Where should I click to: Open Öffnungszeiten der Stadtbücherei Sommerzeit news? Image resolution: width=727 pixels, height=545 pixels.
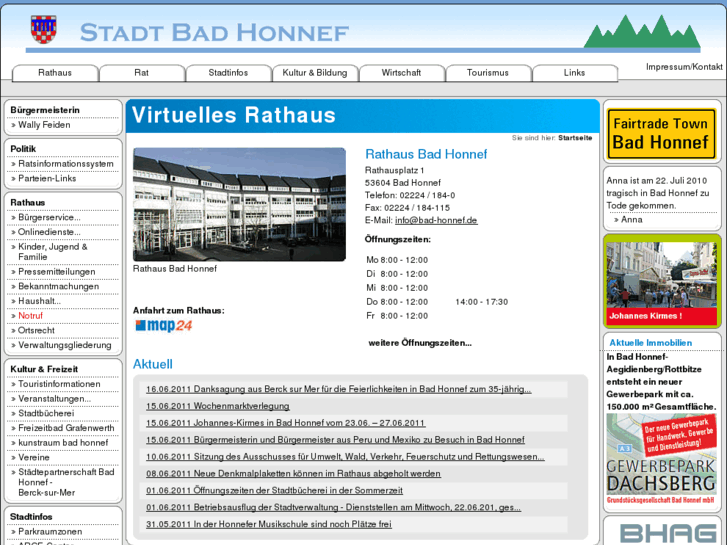pyautogui.click(x=274, y=490)
